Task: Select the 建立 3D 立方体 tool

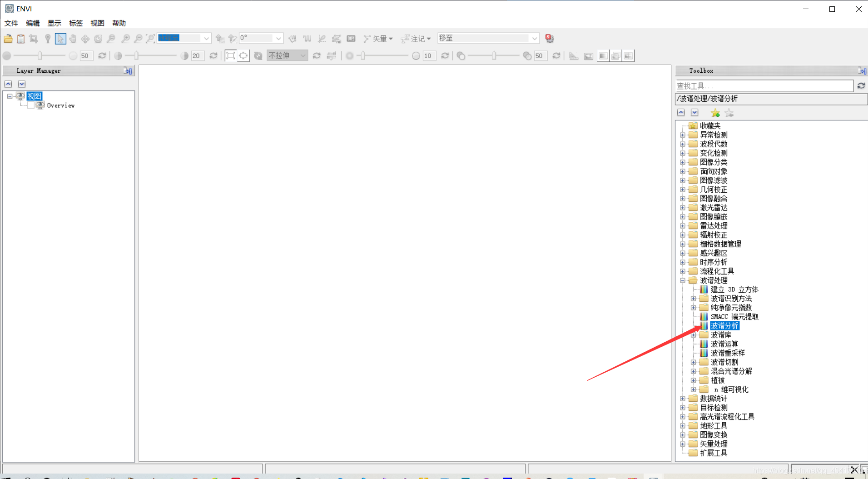Action: (734, 289)
